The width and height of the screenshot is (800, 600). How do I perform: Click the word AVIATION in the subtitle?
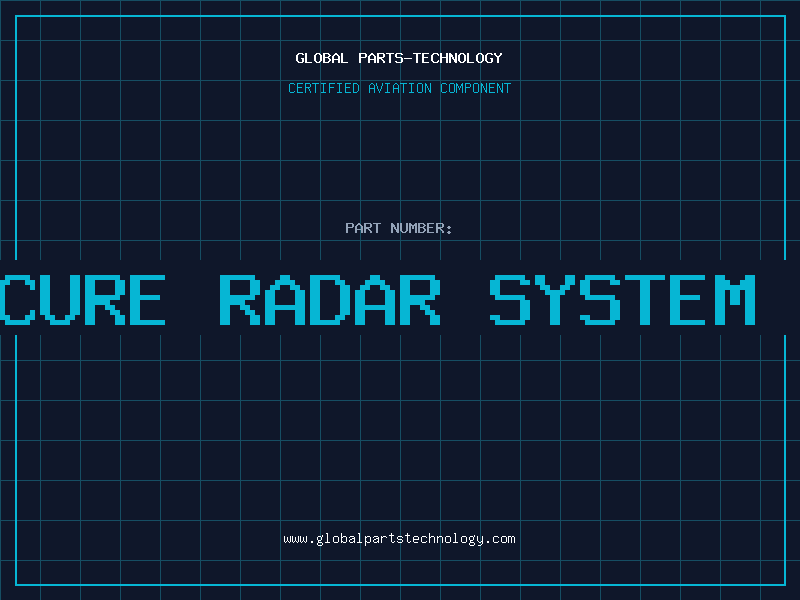401,88
